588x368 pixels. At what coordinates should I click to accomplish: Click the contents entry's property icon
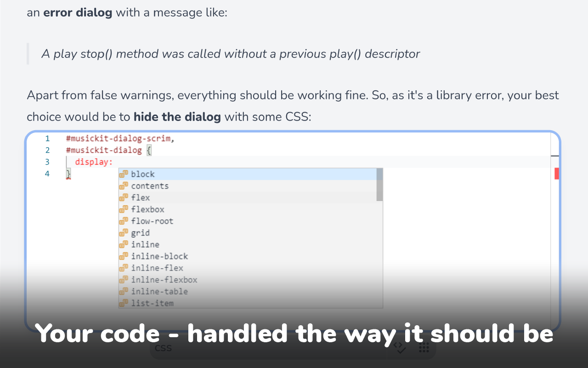[123, 185]
